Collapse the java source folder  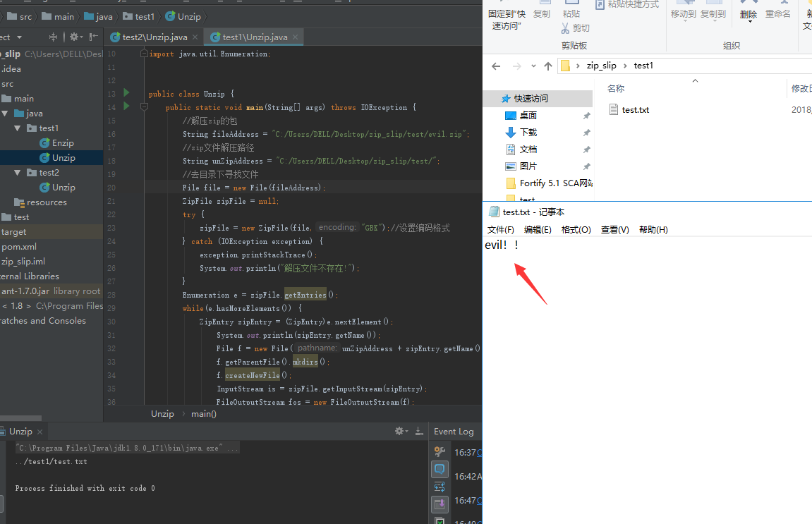[5, 114]
